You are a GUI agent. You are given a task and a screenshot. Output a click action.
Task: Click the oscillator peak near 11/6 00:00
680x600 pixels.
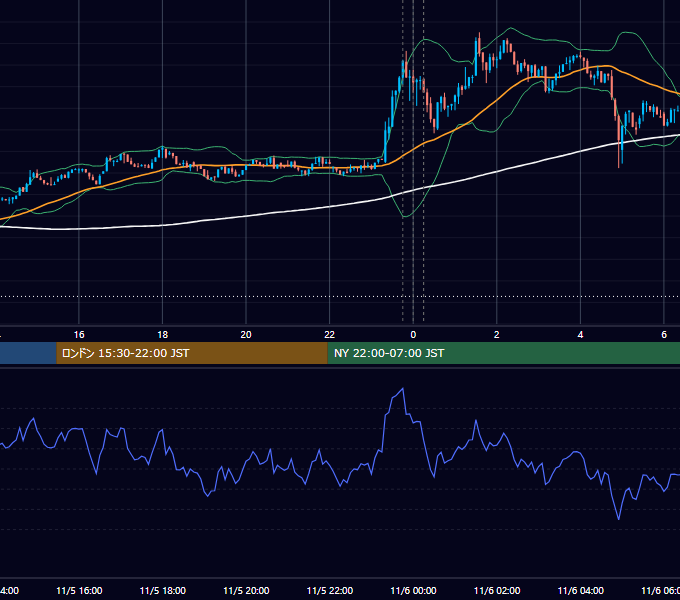[x=403, y=389]
